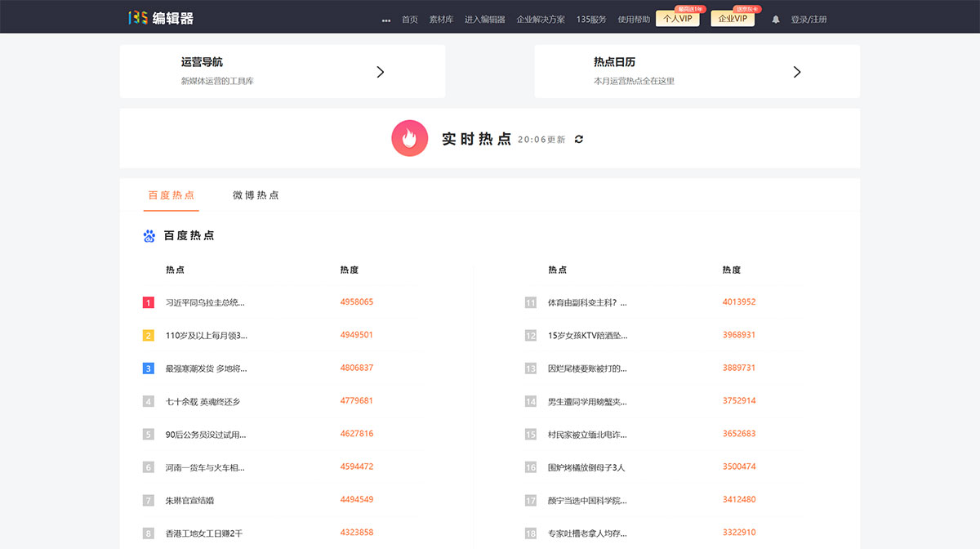Expand the 运营导航 card via its arrow
Viewport: 980px width, 549px height.
pyautogui.click(x=380, y=71)
